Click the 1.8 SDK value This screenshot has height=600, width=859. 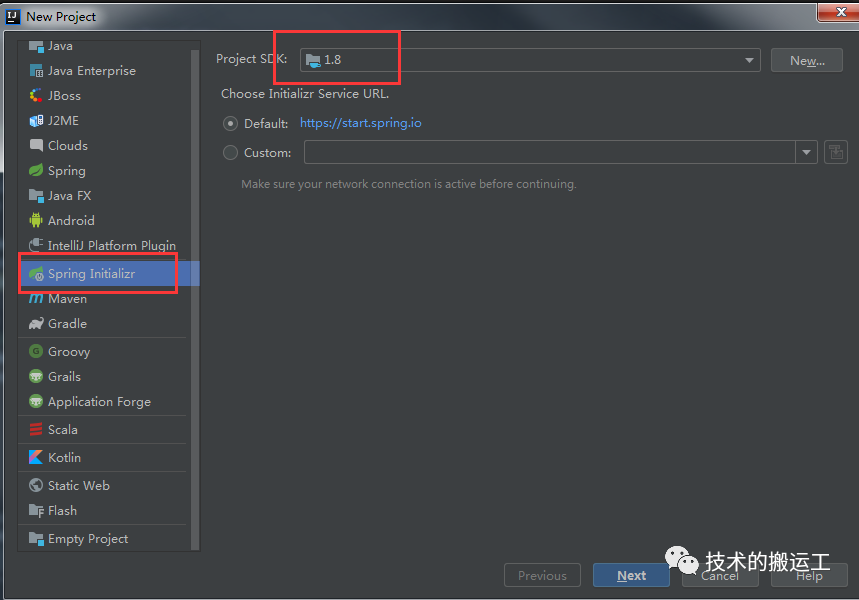(333, 60)
